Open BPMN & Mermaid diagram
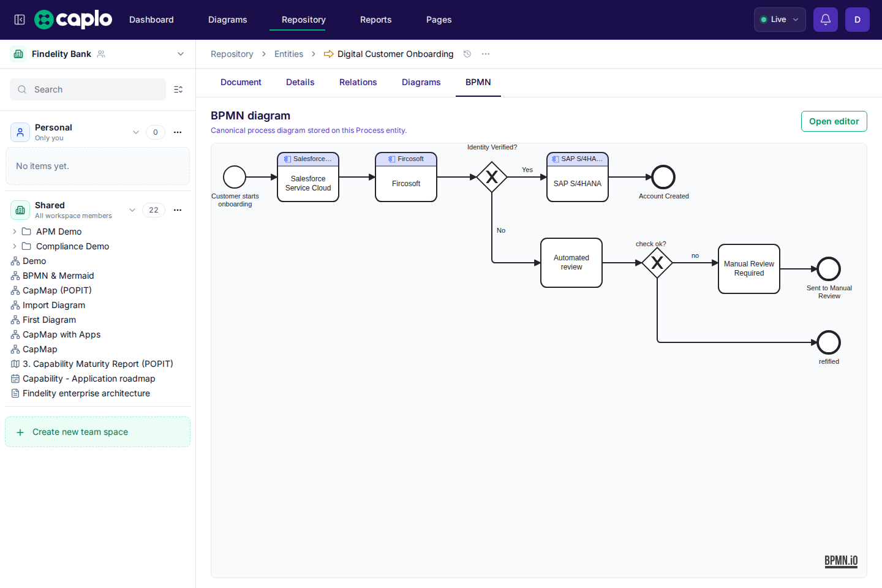The image size is (882, 588). click(x=58, y=276)
